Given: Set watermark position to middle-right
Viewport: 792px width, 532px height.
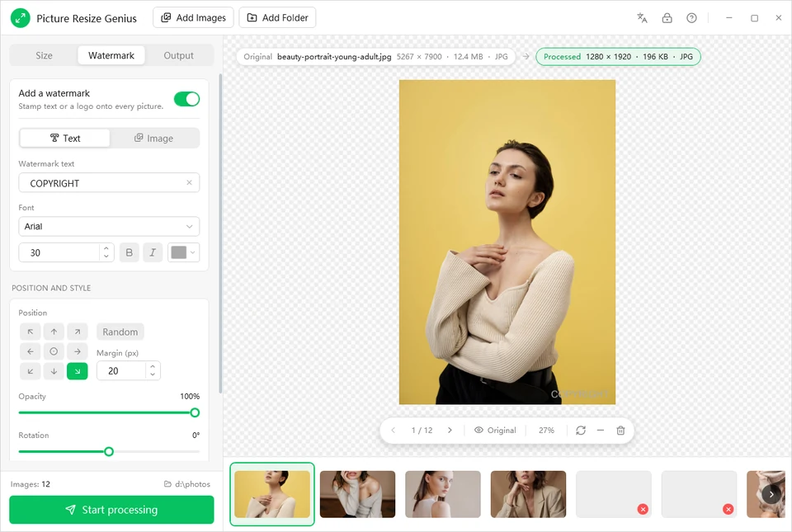Looking at the screenshot, I should tap(78, 351).
